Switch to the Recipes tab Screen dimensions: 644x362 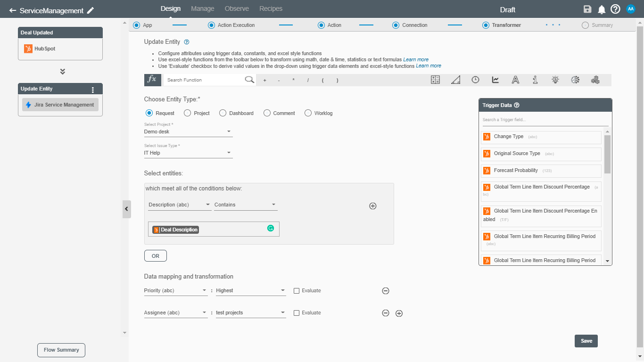pos(271,8)
